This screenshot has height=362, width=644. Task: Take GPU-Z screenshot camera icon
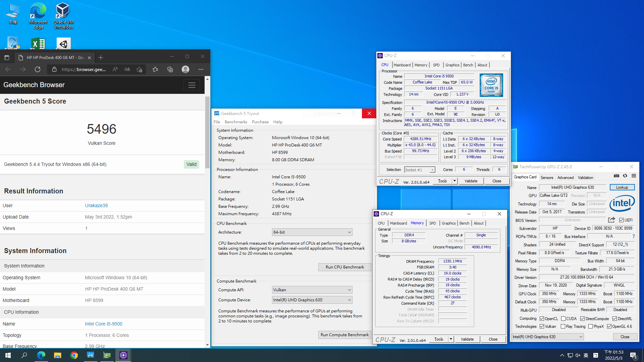pyautogui.click(x=616, y=176)
